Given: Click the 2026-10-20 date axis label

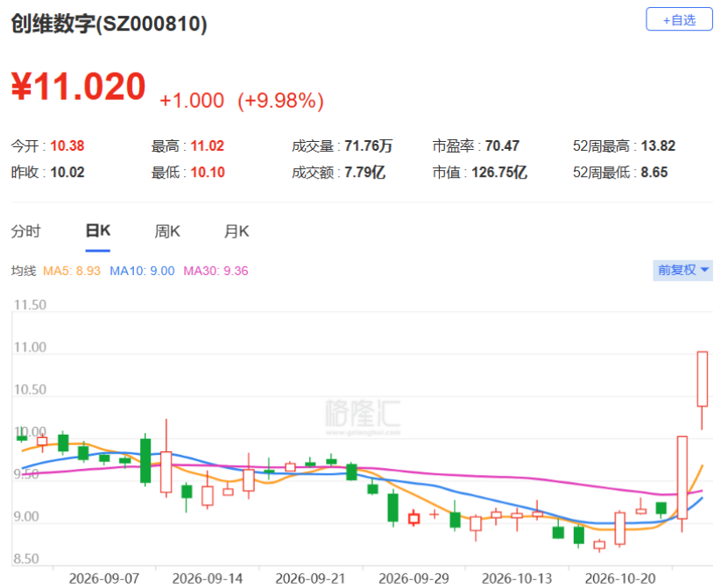Looking at the screenshot, I should click(620, 578).
